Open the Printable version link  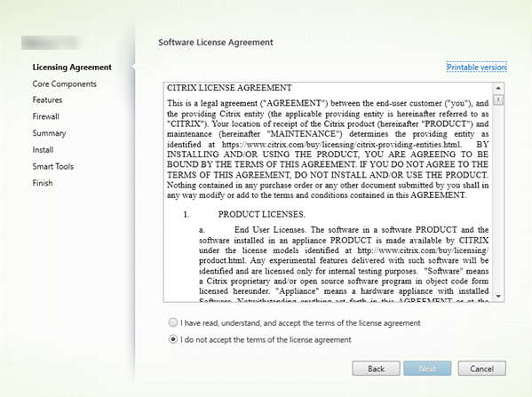point(476,67)
